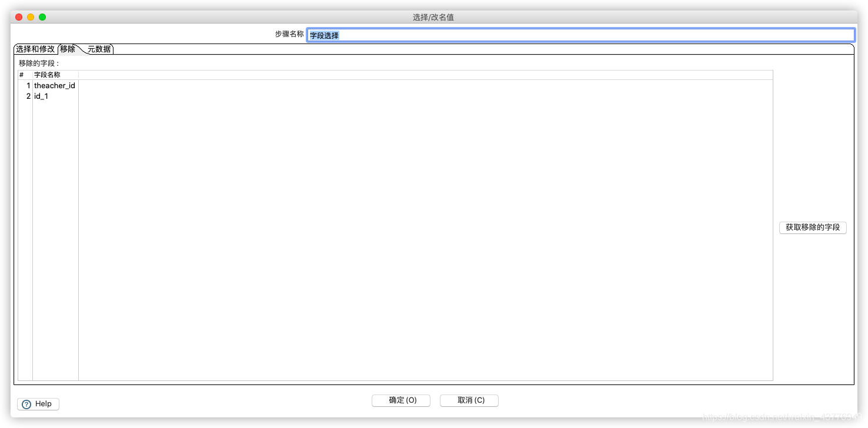This screenshot has width=868, height=428.
Task: Click the 获取移除的字段 button
Action: (x=813, y=228)
